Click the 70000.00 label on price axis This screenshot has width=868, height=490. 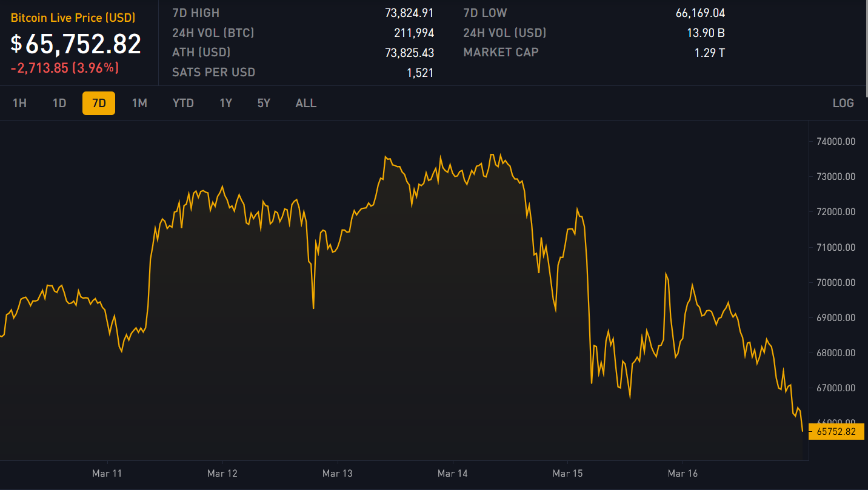(x=836, y=282)
